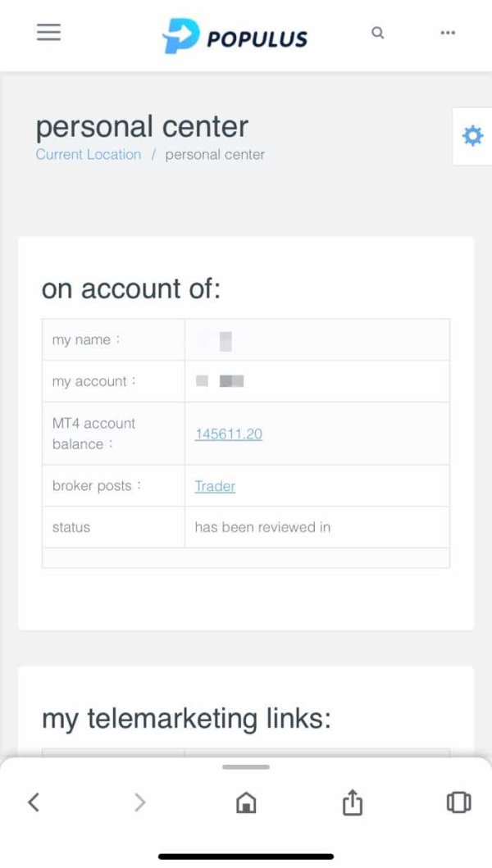Go back using the browser back arrow
492x868 pixels.
(34, 802)
